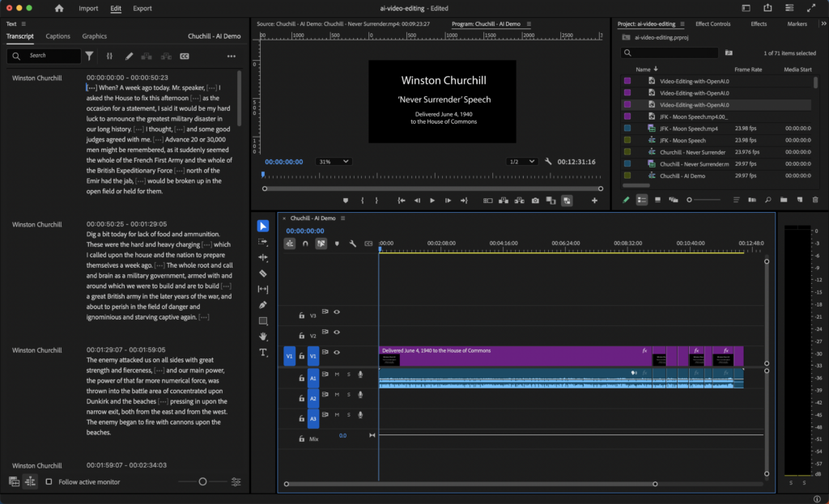Open the Program monitor panel menu
The image size is (829, 504).
[x=529, y=23]
